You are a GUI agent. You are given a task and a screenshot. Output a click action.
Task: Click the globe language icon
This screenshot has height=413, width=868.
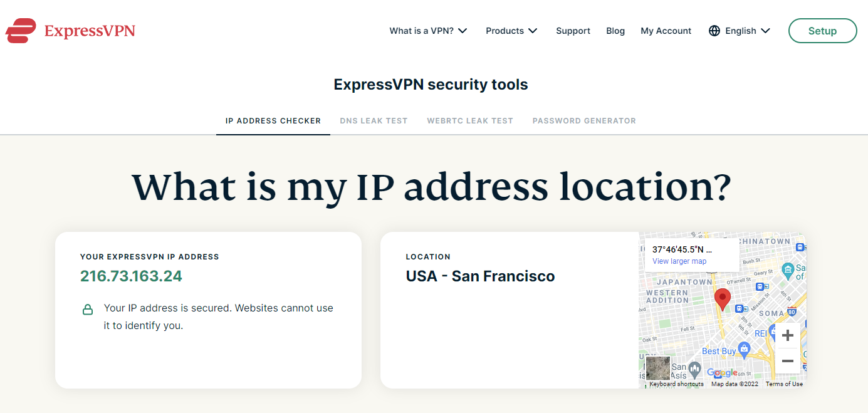pos(714,31)
